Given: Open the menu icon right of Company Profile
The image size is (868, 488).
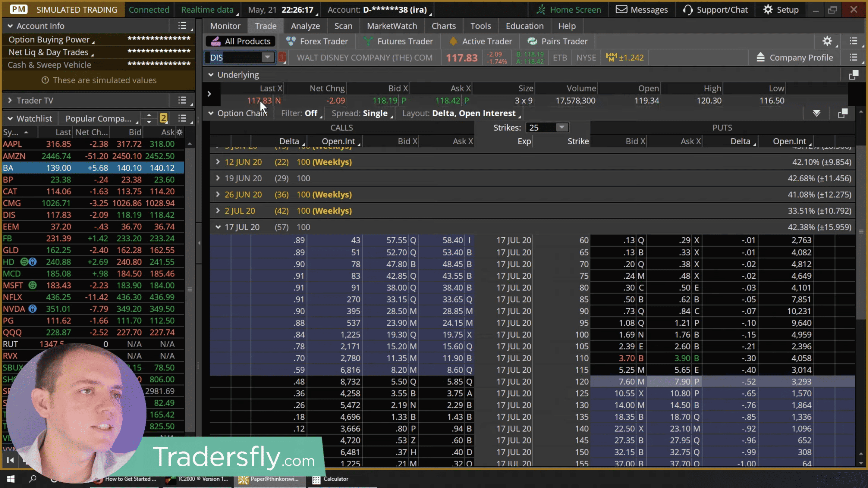Looking at the screenshot, I should point(854,58).
